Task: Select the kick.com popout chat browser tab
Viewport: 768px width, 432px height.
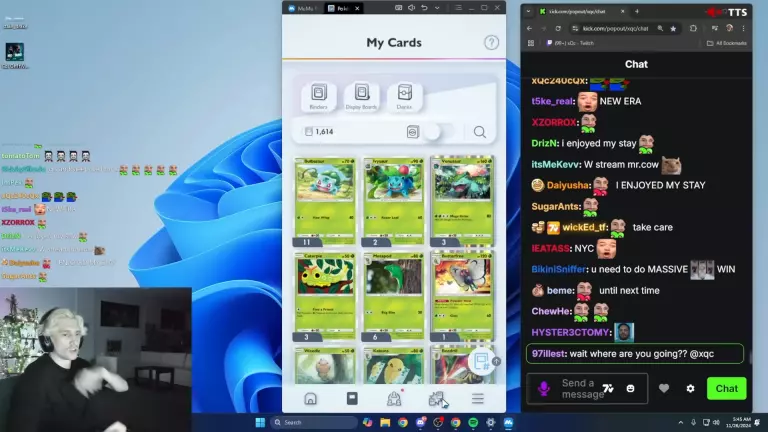Action: pos(582,11)
